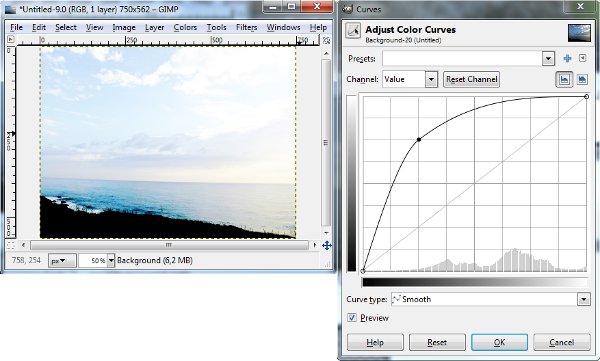The image size is (600, 361).
Task: Click the scroll right arrow in image window
Action: [315, 245]
